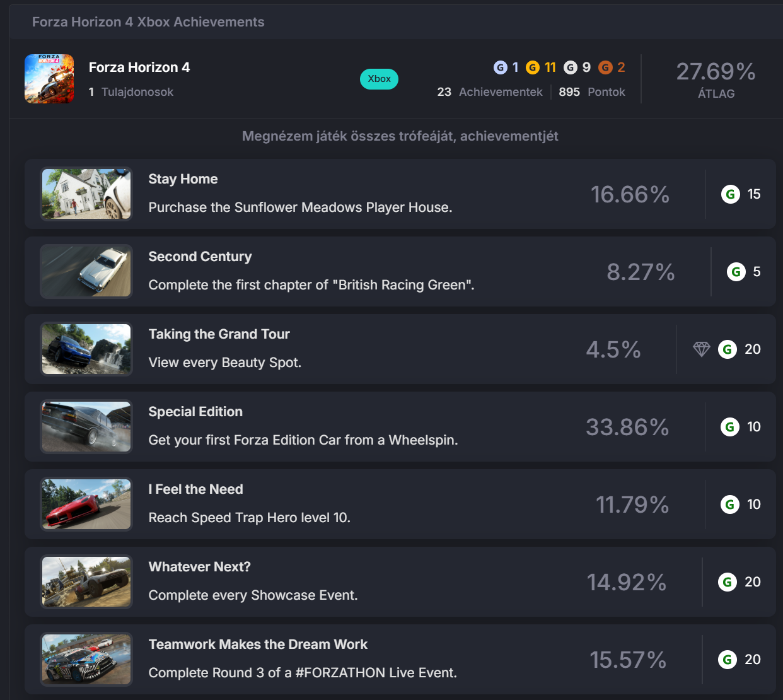
Task: Open 'Megnézem játék összes trófeáját' link
Action: pyautogui.click(x=400, y=136)
